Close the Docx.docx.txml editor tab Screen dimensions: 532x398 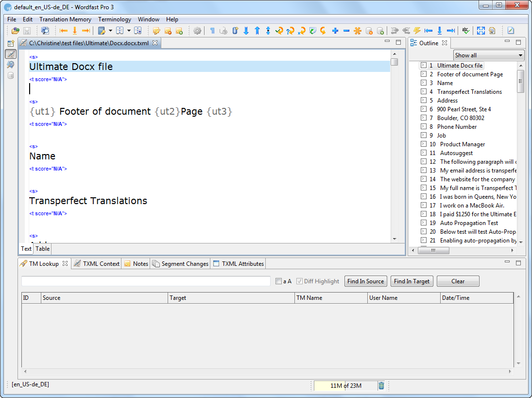coord(154,43)
